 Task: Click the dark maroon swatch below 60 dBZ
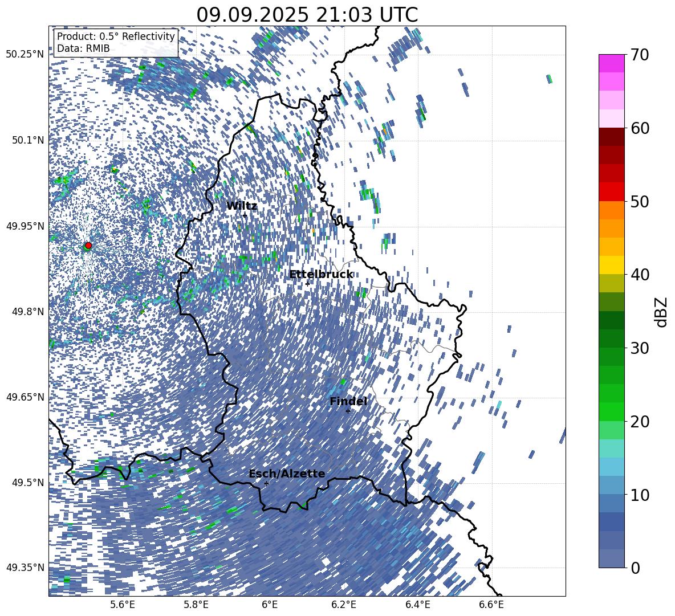[611, 137]
